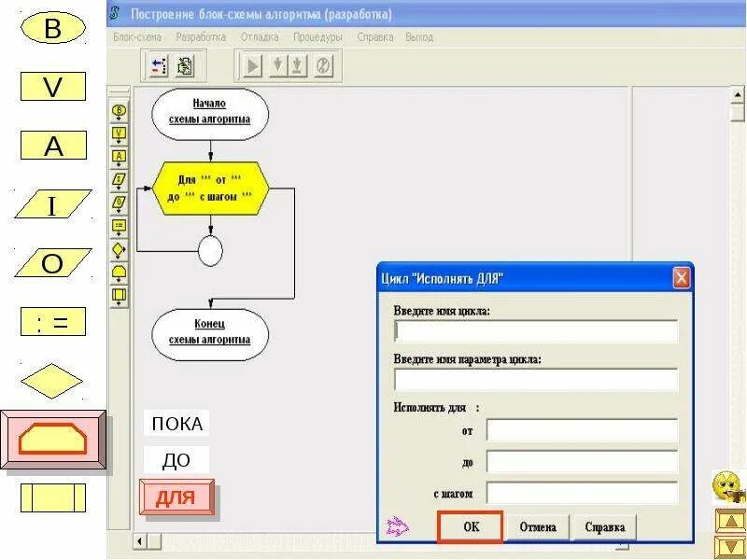Select the yellow Для loop hexagon block
Viewport: 747px width, 560px height.
tap(211, 189)
